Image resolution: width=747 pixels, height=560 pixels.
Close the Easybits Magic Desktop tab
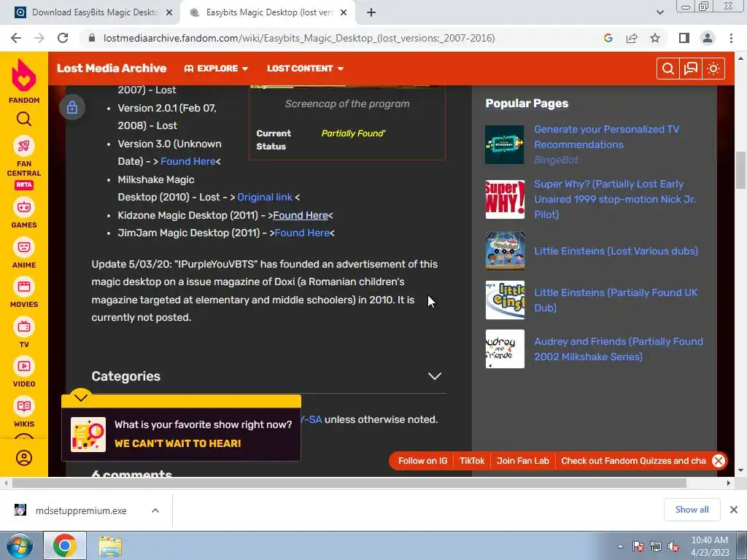344,12
